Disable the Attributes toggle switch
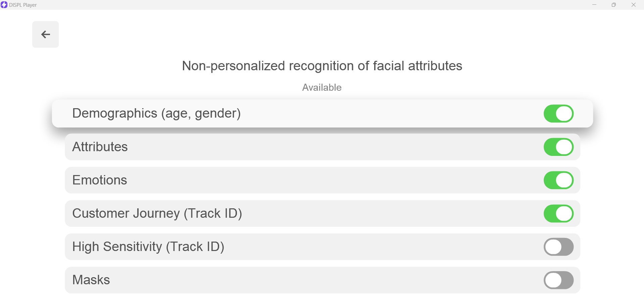 (558, 147)
